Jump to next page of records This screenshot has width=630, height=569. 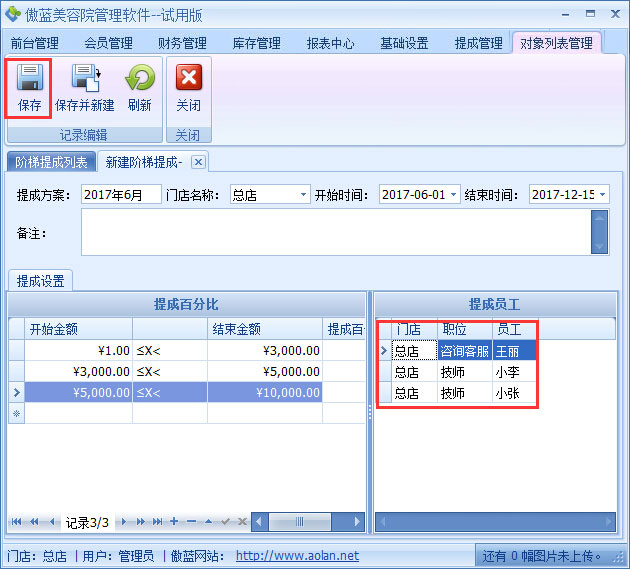click(141, 522)
